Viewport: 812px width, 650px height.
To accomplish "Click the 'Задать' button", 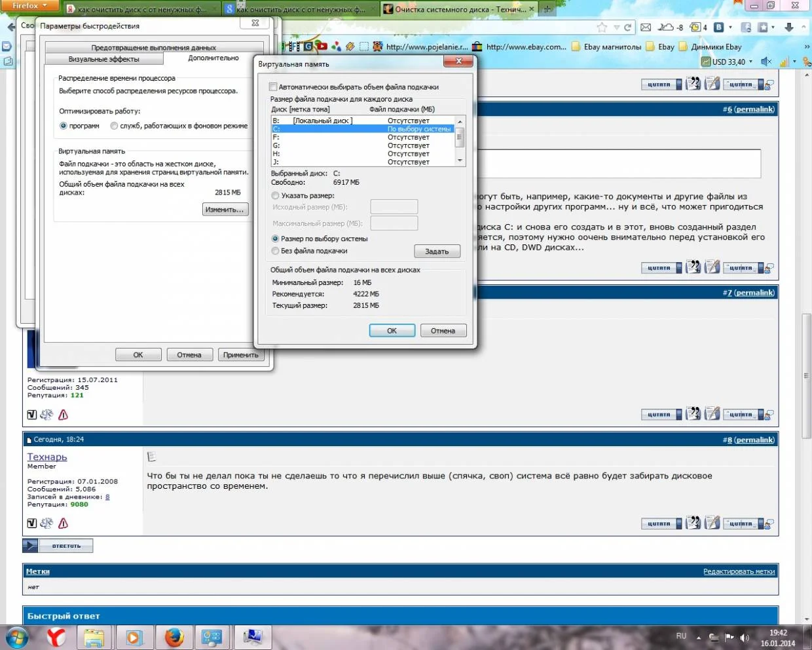I will point(437,252).
